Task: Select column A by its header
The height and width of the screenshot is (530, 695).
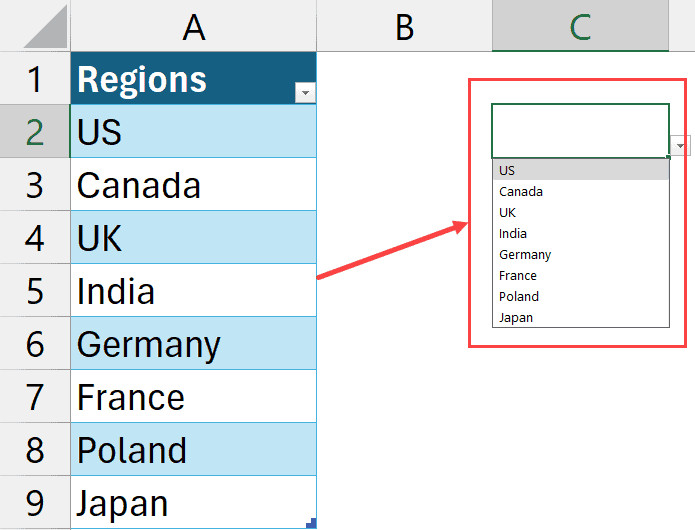Action: pyautogui.click(x=193, y=27)
